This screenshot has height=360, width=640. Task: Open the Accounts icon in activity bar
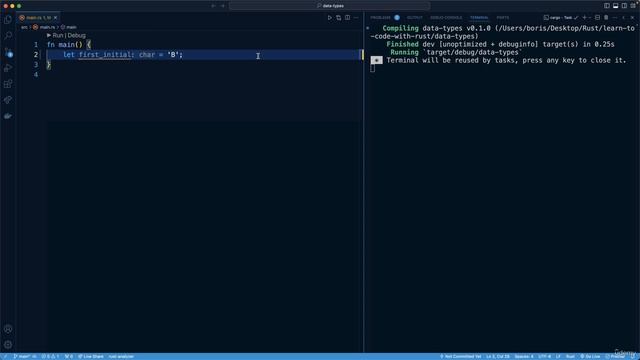[x=8, y=329]
